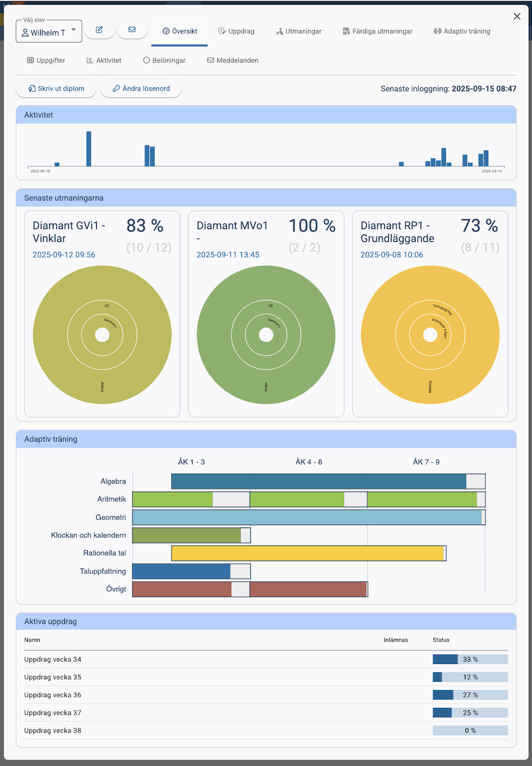Click the Algebra progress bar
The image size is (532, 766).
(x=319, y=482)
